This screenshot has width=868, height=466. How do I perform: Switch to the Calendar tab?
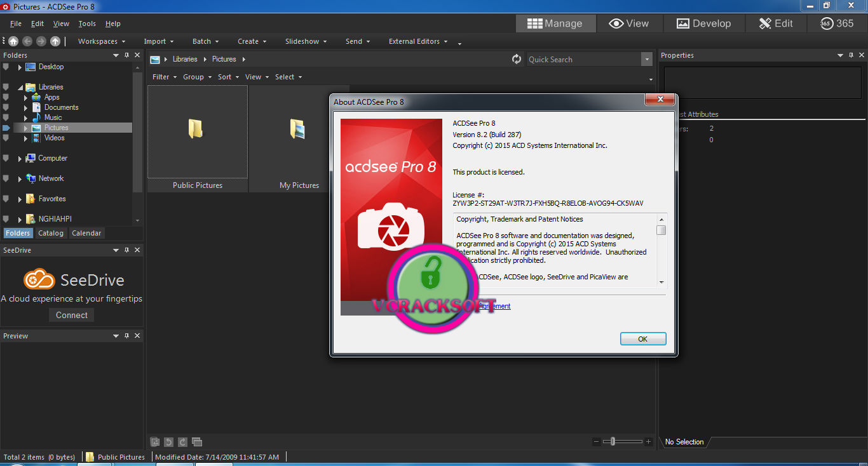(x=86, y=233)
